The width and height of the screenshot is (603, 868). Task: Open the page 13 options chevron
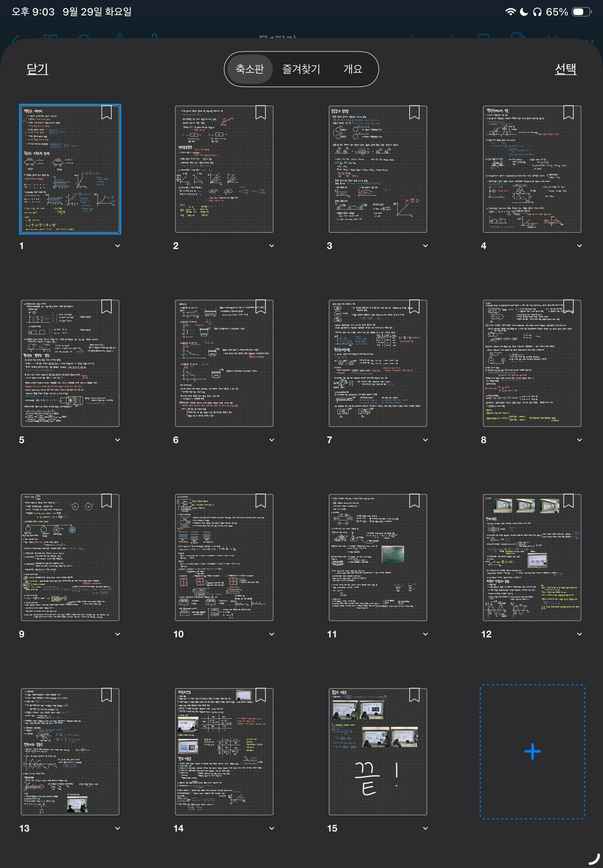coord(118,828)
